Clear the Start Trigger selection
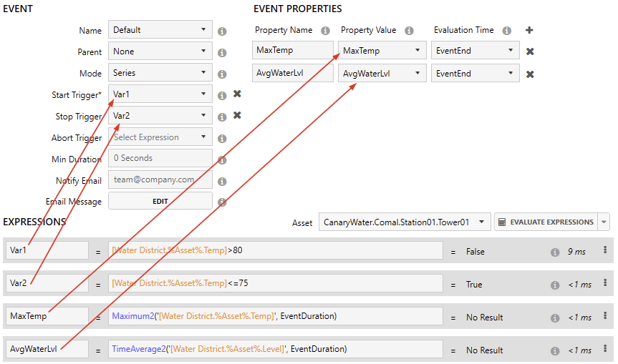The width and height of the screenshot is (618, 364). click(x=237, y=94)
